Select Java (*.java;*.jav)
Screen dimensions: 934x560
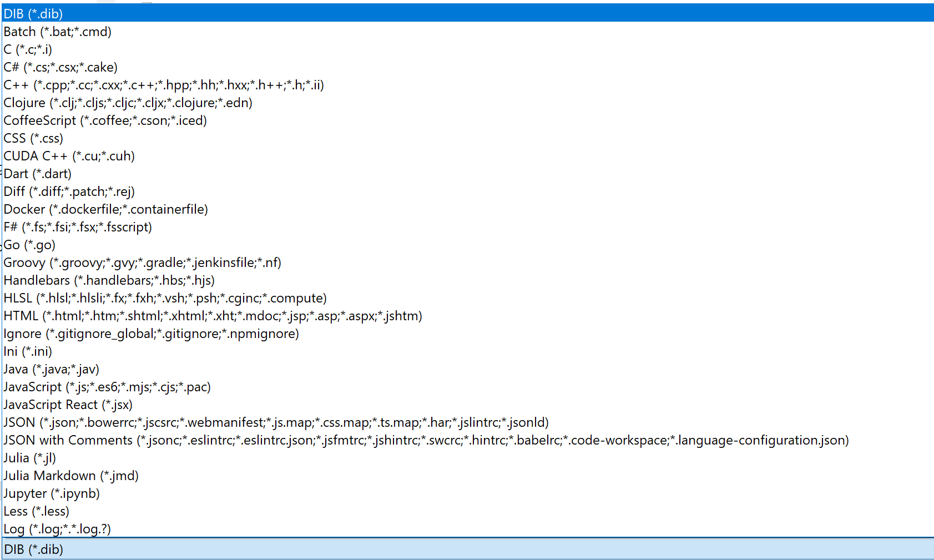[x=468, y=369]
